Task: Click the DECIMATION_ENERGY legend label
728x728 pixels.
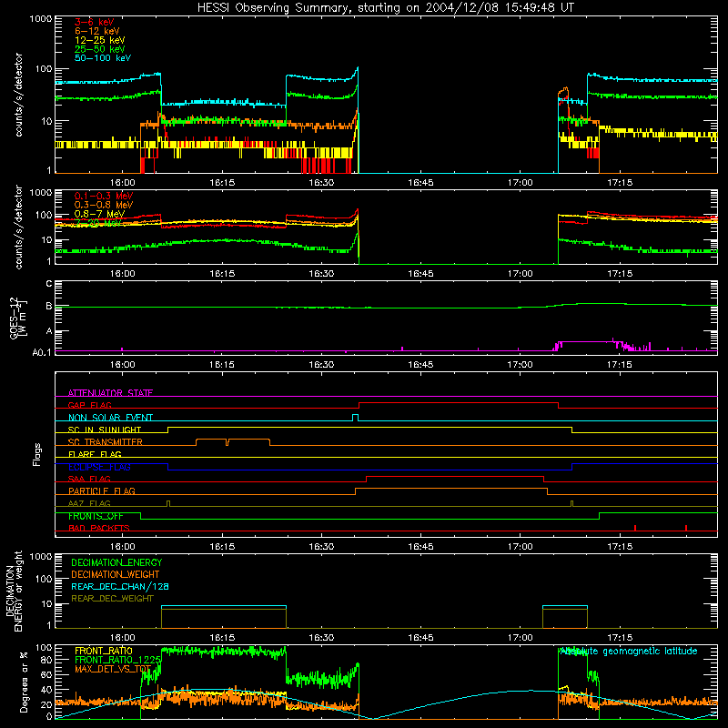Action: tap(116, 562)
